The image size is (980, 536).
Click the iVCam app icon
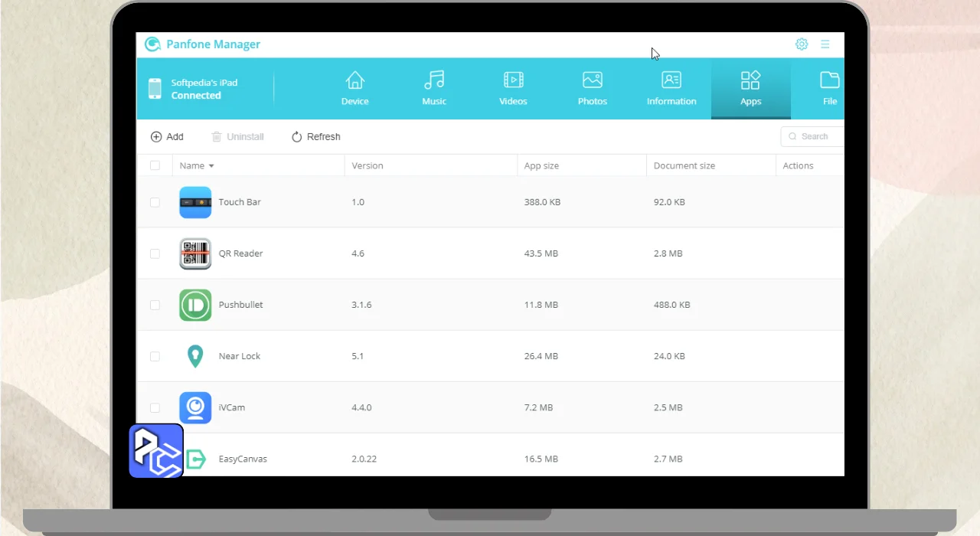point(195,407)
